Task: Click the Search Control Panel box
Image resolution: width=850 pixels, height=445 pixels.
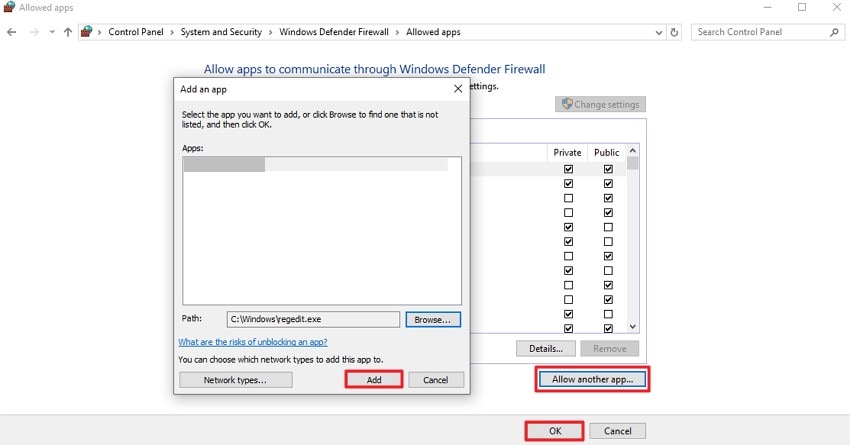Action: [767, 32]
